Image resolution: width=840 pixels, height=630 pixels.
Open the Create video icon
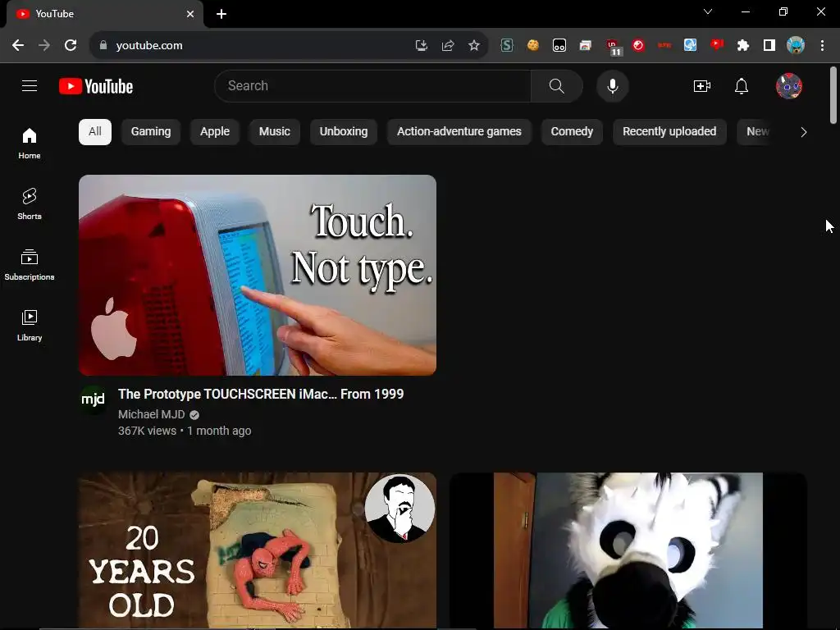click(702, 85)
